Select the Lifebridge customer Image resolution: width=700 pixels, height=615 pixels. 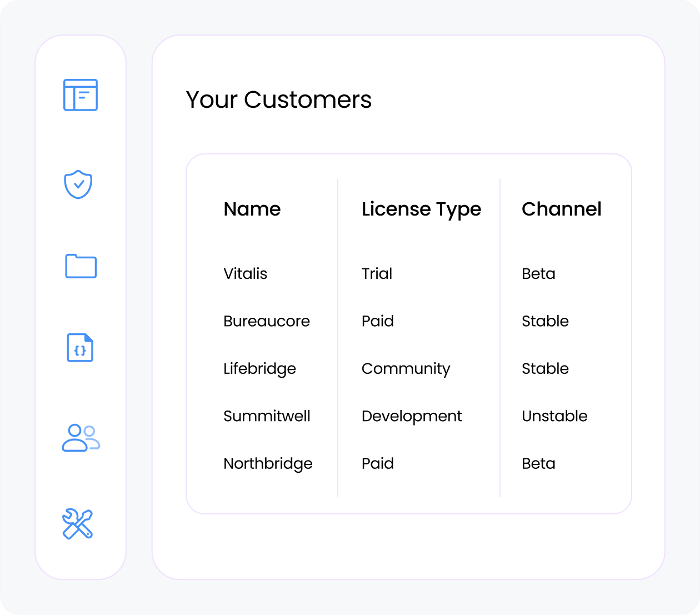(259, 368)
